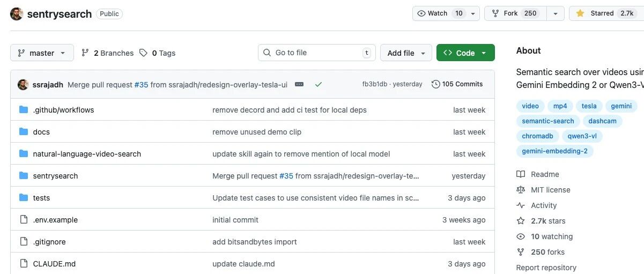Screen dimensions: 644x274
Task: Open the master branch dropdown
Action: 42,53
